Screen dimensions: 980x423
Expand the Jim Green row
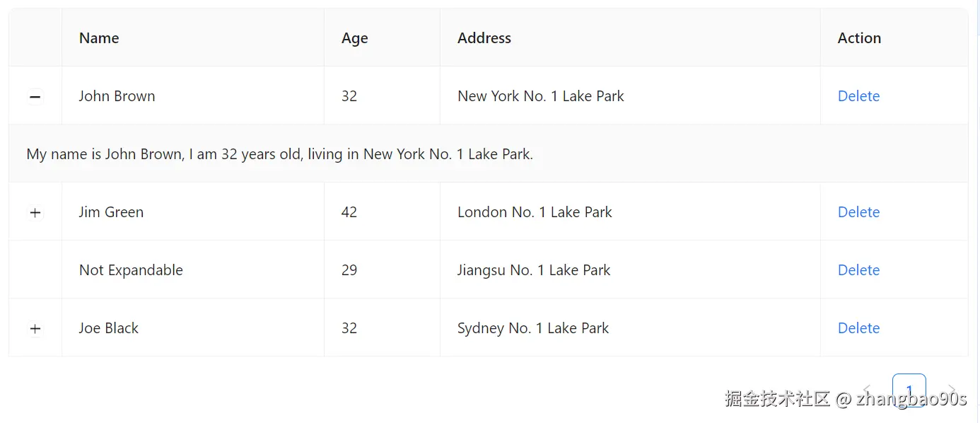[x=35, y=213]
